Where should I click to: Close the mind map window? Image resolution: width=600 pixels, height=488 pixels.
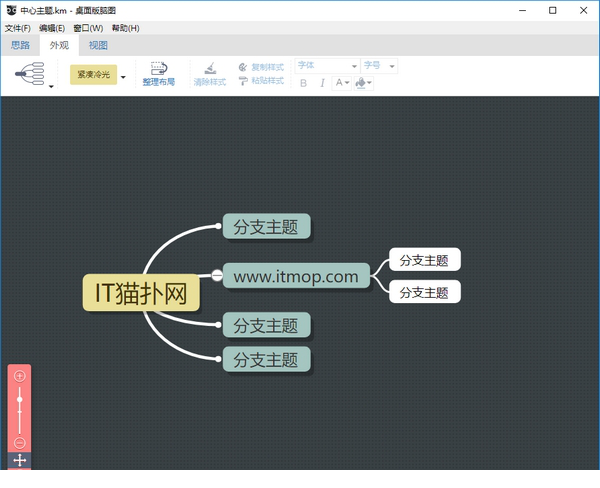[x=584, y=10]
